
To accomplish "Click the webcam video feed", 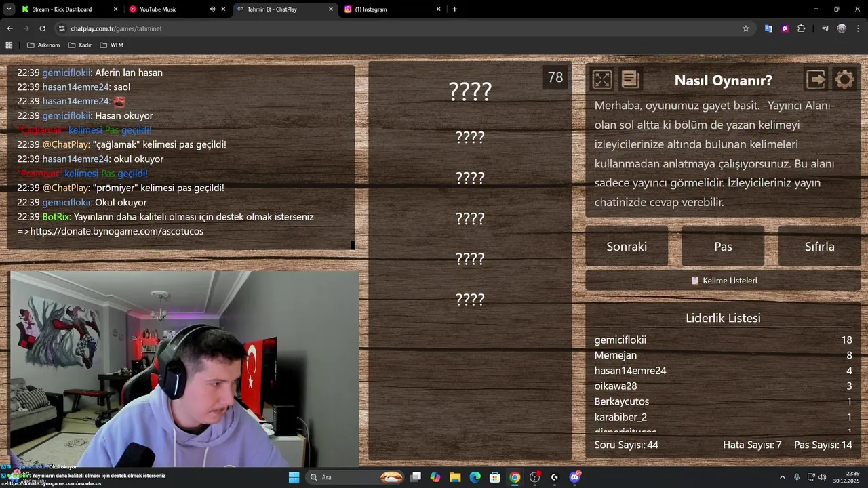I will coord(184,369).
